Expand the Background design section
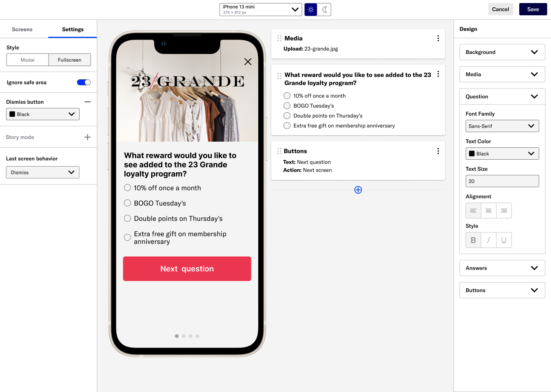 coord(502,52)
